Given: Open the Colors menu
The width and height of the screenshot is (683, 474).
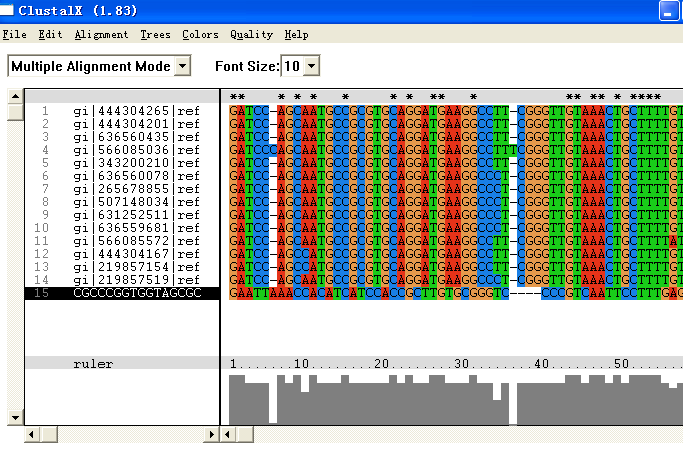Looking at the screenshot, I should point(200,34).
